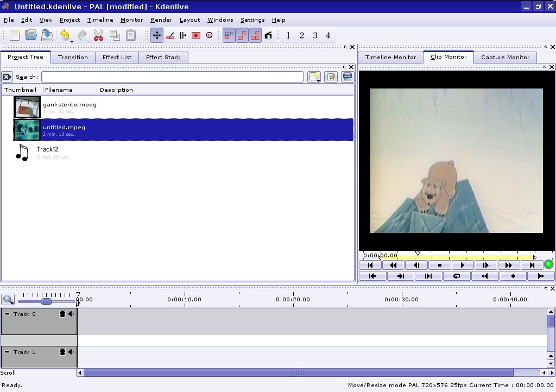Viewport: 556px width, 392px height.
Task: Mute audio on Track 0
Action: tap(71, 314)
